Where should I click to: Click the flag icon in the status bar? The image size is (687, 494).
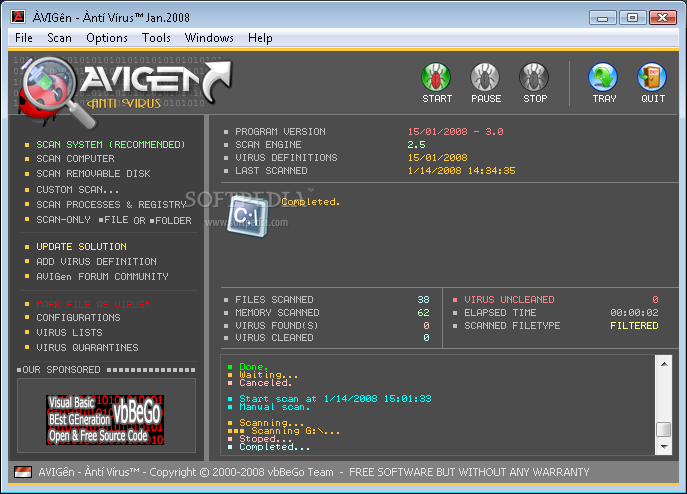click(x=23, y=472)
